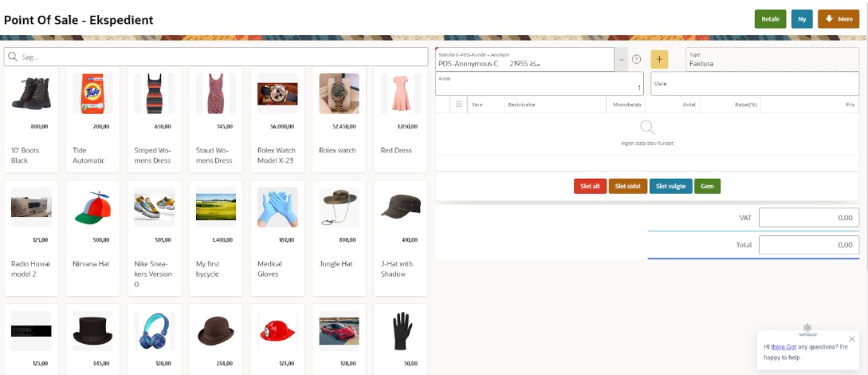
Task: Click the Momsbeløb column header
Action: pyautogui.click(x=626, y=105)
